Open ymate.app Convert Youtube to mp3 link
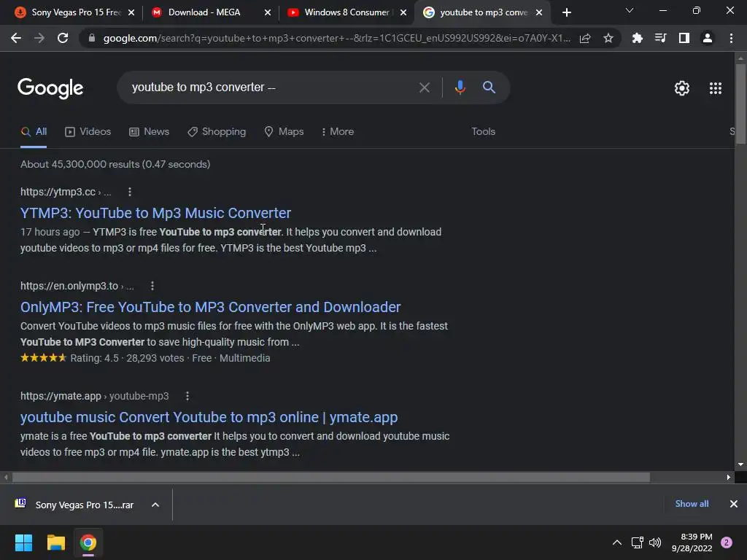747x560 pixels. tap(209, 417)
